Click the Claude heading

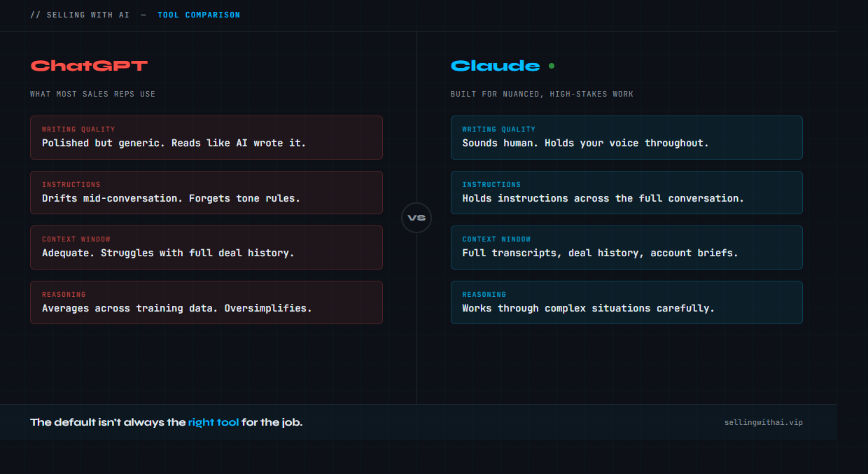click(495, 66)
